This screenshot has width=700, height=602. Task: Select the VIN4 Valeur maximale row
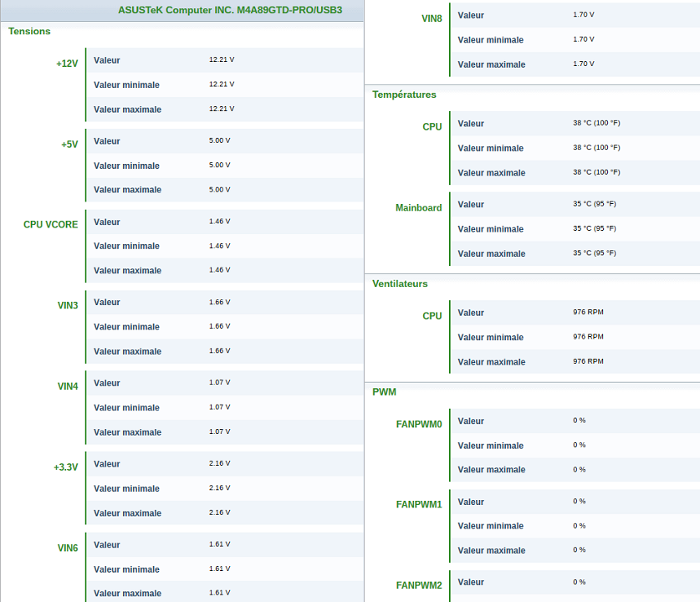click(225, 431)
